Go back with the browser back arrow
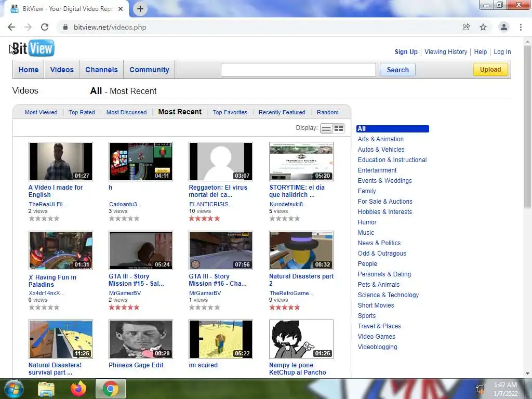The height and width of the screenshot is (399, 532). coord(11,27)
